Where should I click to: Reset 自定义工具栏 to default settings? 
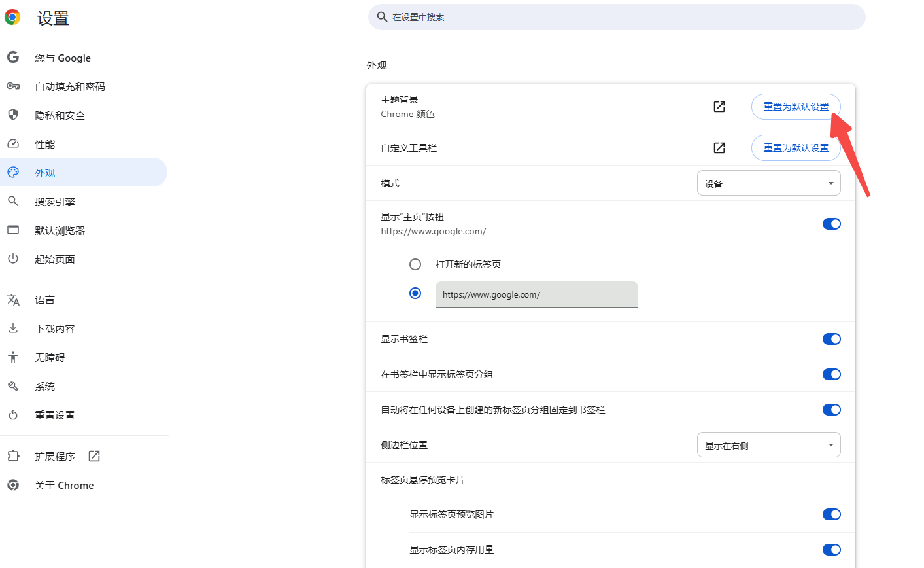pos(796,148)
